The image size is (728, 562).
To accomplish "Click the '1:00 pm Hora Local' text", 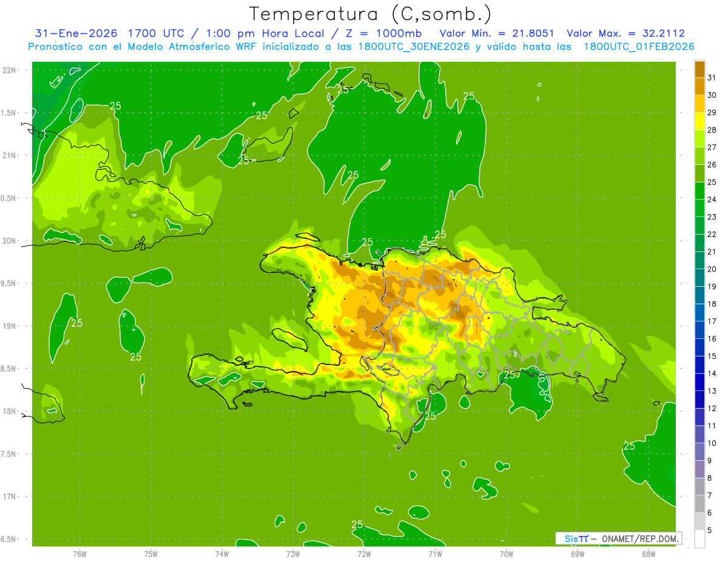I will click(265, 33).
